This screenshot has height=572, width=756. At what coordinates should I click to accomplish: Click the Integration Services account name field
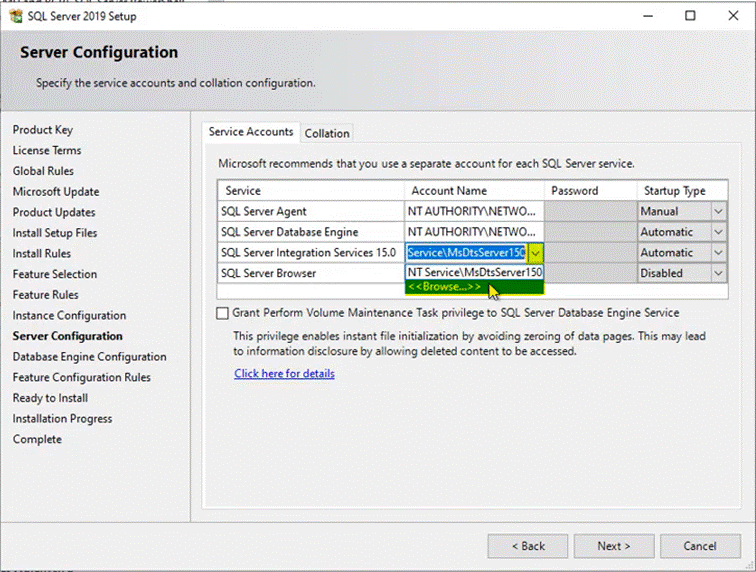tap(467, 253)
